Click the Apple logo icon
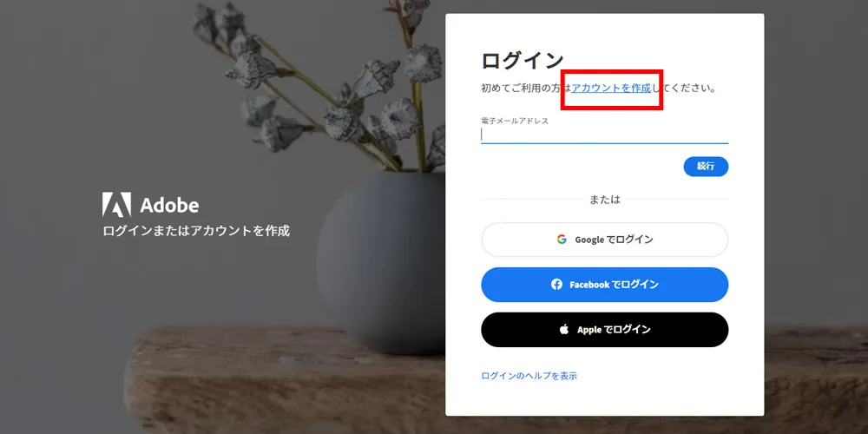 point(564,329)
